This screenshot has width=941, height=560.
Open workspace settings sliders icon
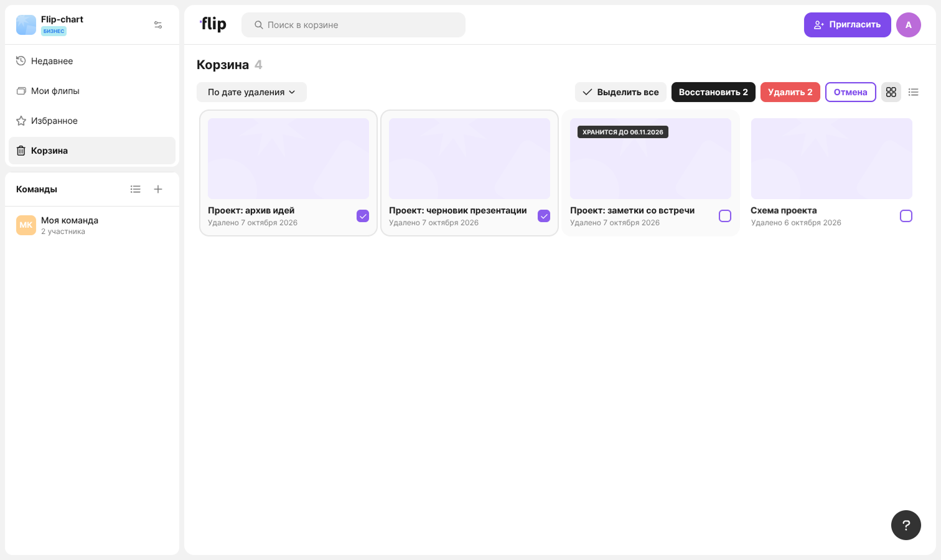click(x=158, y=25)
